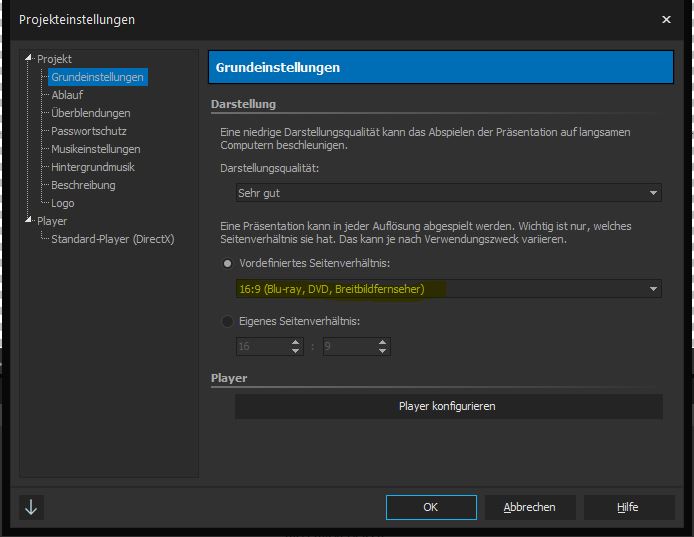Click the down arrow icon at bottom left
Screen dimensions: 694x537
[31, 507]
